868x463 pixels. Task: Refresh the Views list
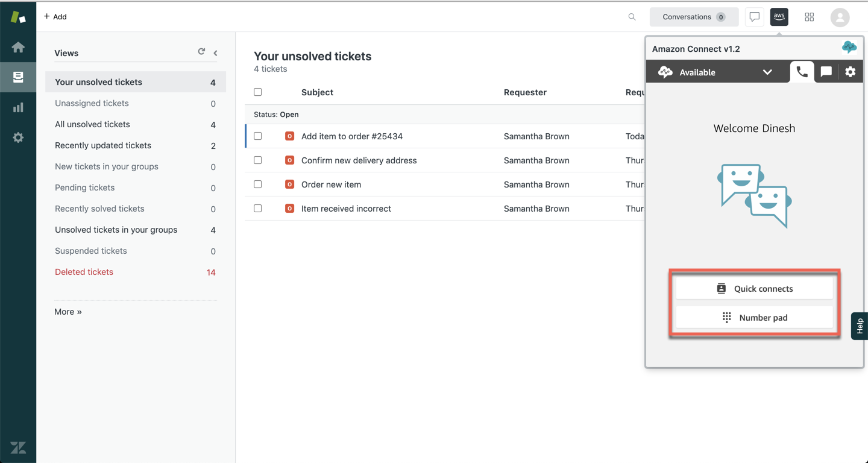coord(201,52)
